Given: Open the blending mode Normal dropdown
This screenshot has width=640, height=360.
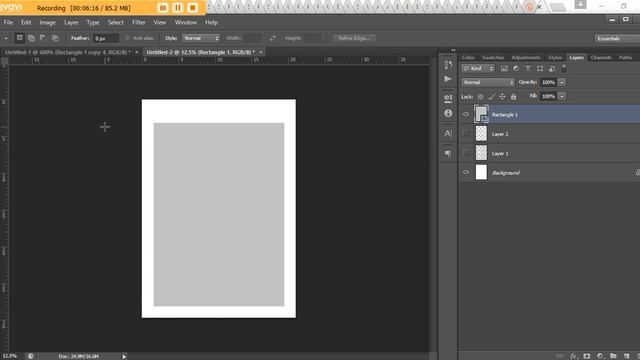Looking at the screenshot, I should (x=488, y=82).
